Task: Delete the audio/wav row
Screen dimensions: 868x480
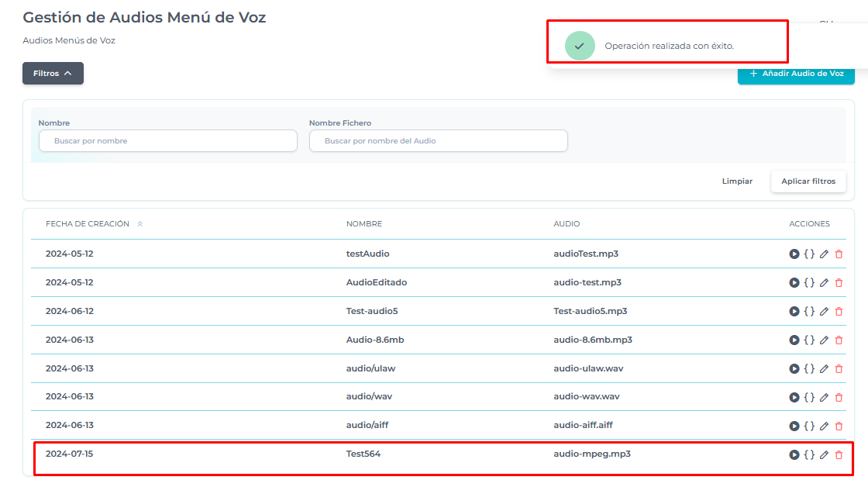Action: (x=839, y=398)
